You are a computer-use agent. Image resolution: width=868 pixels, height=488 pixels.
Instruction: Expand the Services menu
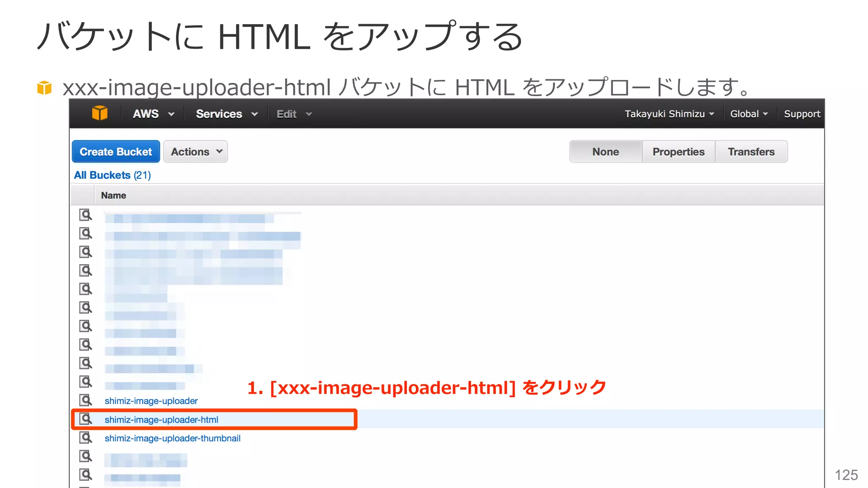point(227,114)
